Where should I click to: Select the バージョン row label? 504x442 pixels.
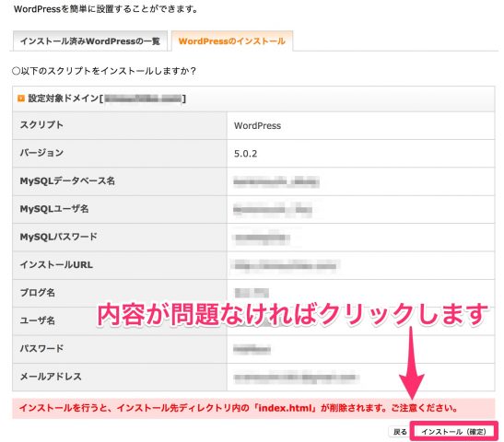click(41, 153)
